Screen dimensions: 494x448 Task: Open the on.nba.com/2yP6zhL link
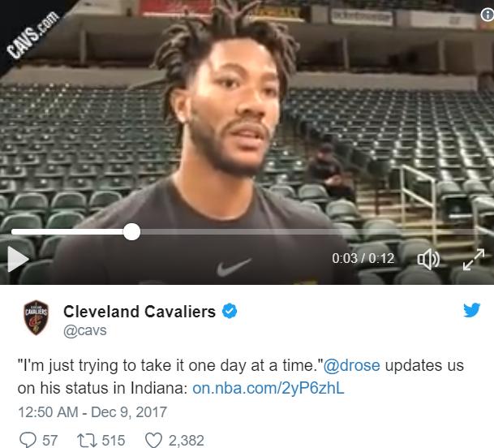click(x=268, y=388)
